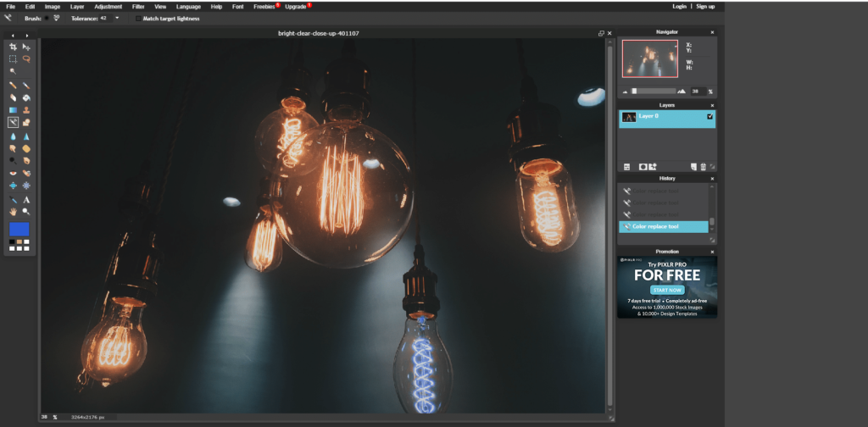This screenshot has width=868, height=427.
Task: Delete layer with trash icon
Action: [703, 167]
